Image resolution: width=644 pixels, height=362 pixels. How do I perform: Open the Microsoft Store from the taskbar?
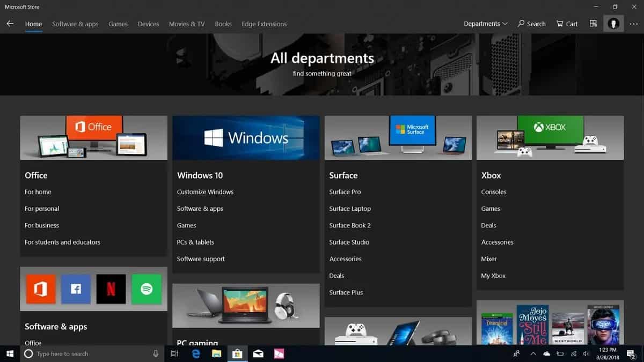click(x=237, y=353)
